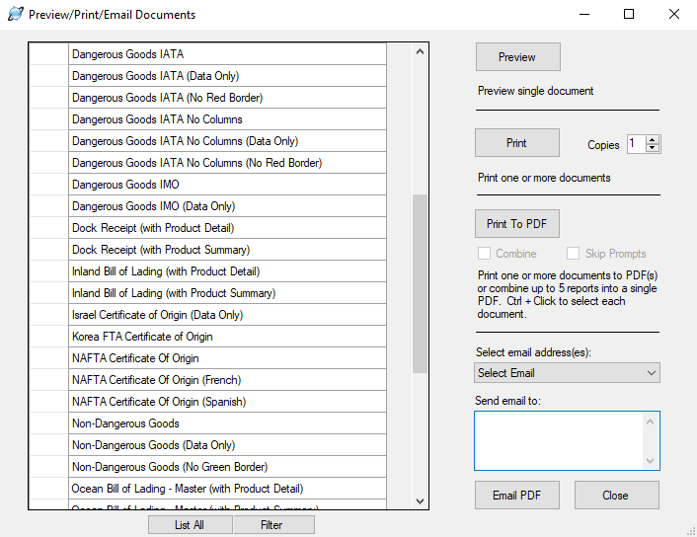Select NAFTA Certificate Of Origin (French)

[228, 380]
